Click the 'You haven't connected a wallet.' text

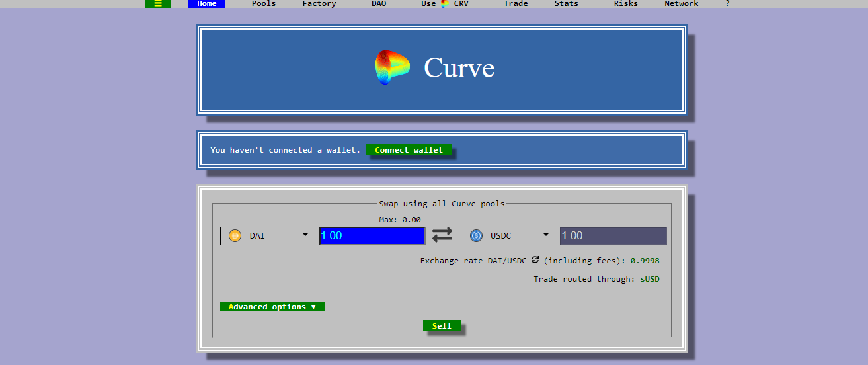286,150
